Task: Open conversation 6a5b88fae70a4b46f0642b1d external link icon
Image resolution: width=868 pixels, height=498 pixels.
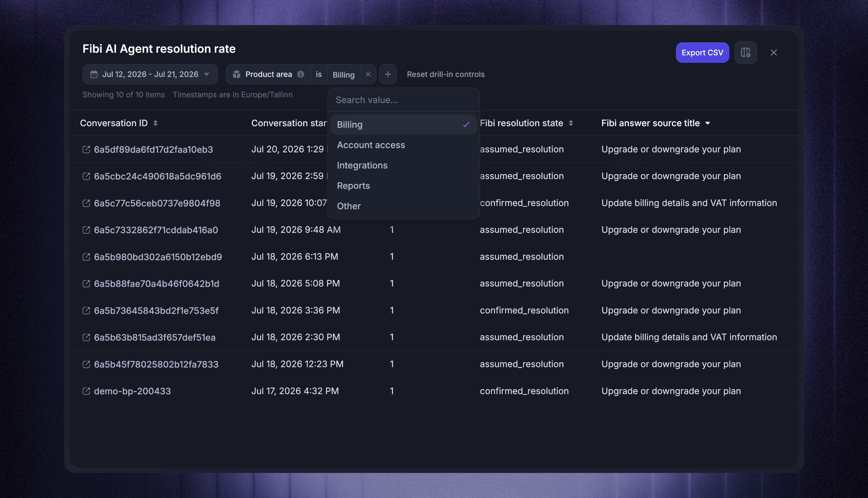Action: coord(86,284)
